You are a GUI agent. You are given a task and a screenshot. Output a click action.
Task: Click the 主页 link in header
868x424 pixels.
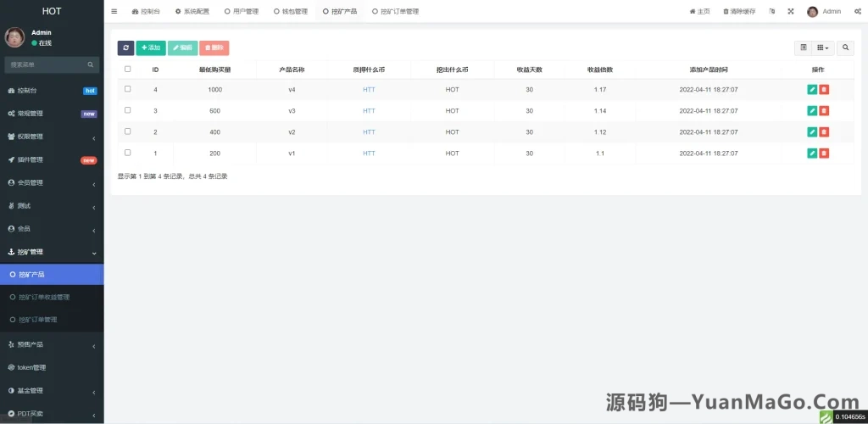pyautogui.click(x=699, y=11)
